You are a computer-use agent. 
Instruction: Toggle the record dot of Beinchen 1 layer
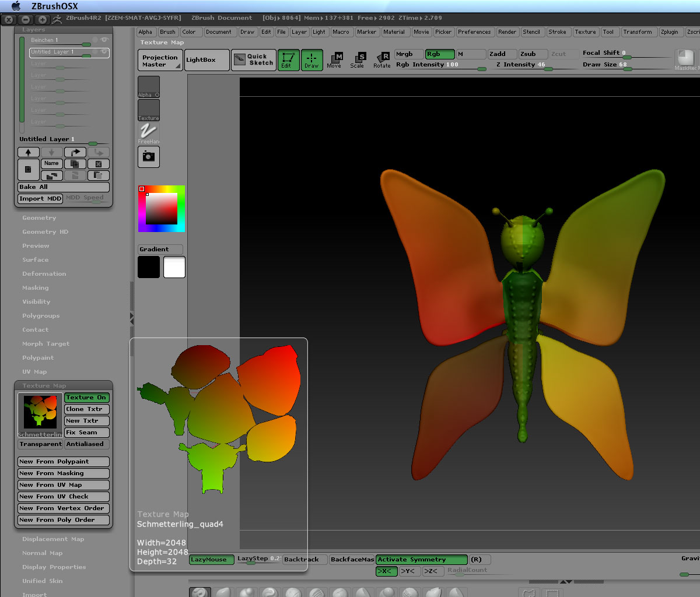95,40
